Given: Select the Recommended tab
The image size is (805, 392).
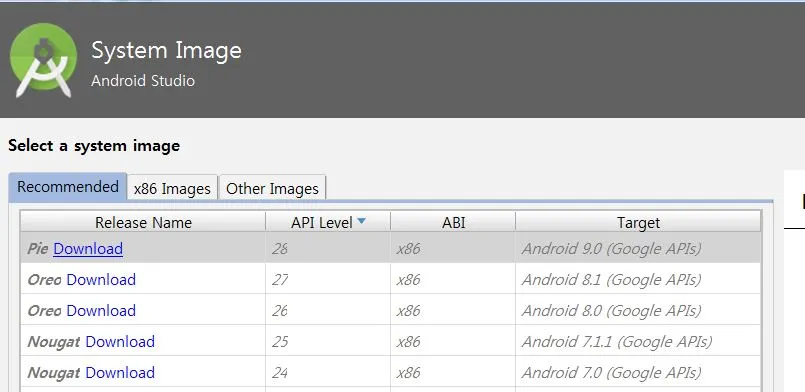Looking at the screenshot, I should [68, 187].
